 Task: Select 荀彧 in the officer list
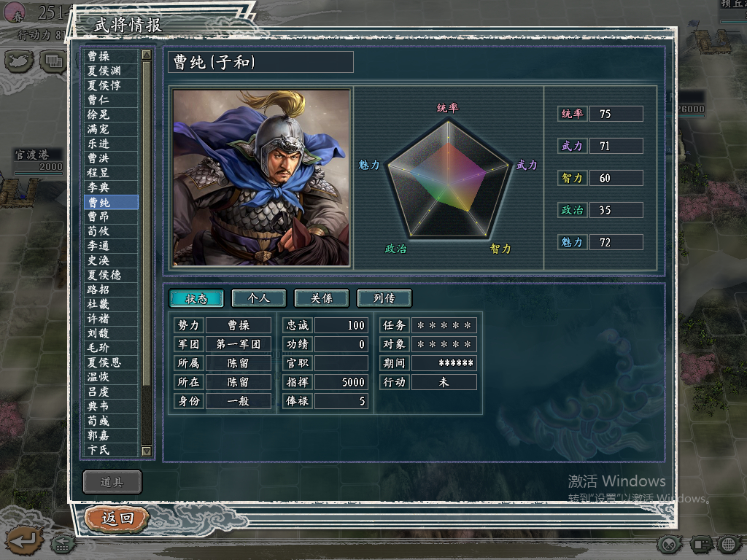[x=111, y=421]
